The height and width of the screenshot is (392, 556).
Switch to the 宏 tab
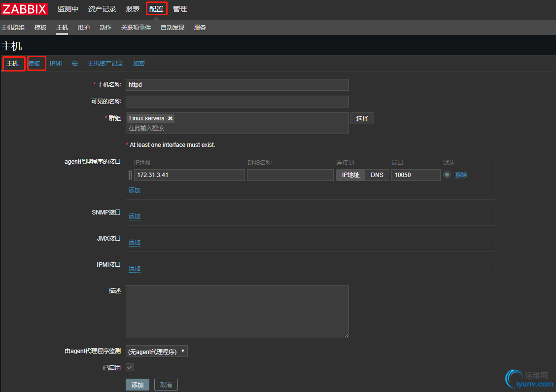(x=75, y=64)
